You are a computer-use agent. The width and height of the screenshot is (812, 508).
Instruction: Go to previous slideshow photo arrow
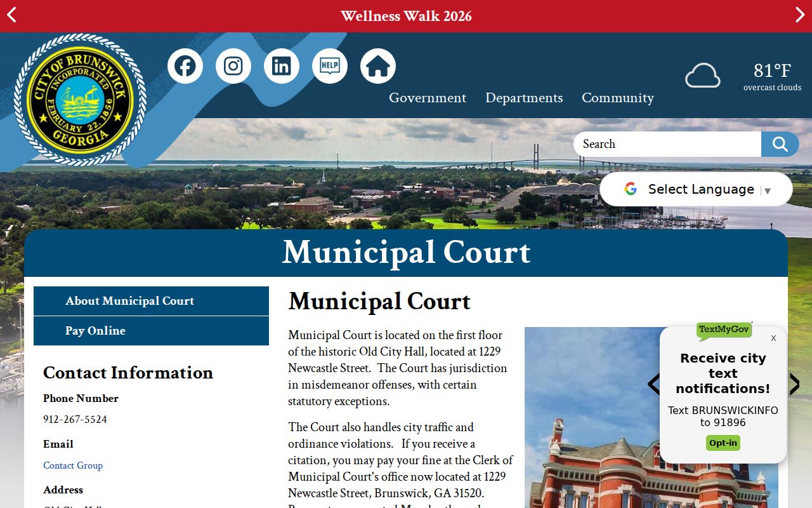pyautogui.click(x=653, y=384)
